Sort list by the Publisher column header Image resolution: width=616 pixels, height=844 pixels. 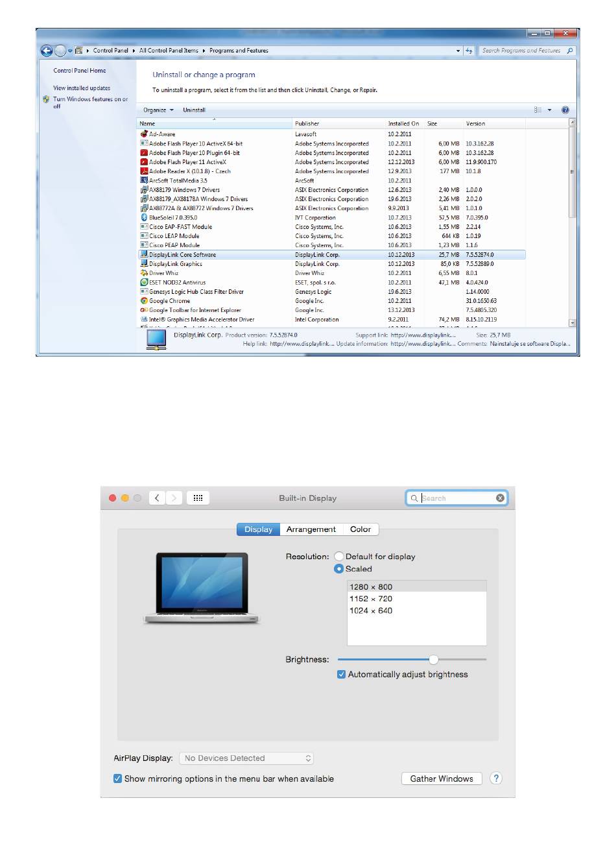(x=339, y=123)
